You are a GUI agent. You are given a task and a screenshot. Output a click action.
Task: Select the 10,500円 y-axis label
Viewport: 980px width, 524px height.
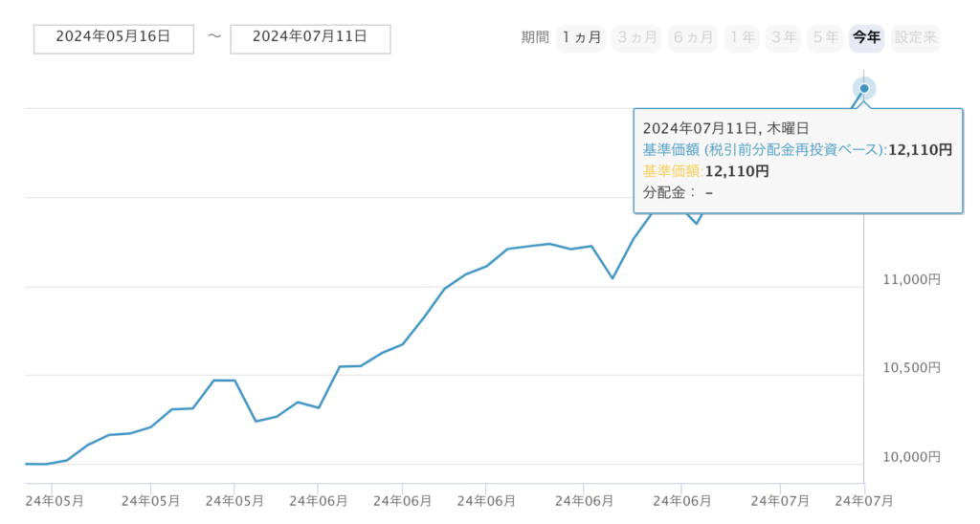pos(908,368)
